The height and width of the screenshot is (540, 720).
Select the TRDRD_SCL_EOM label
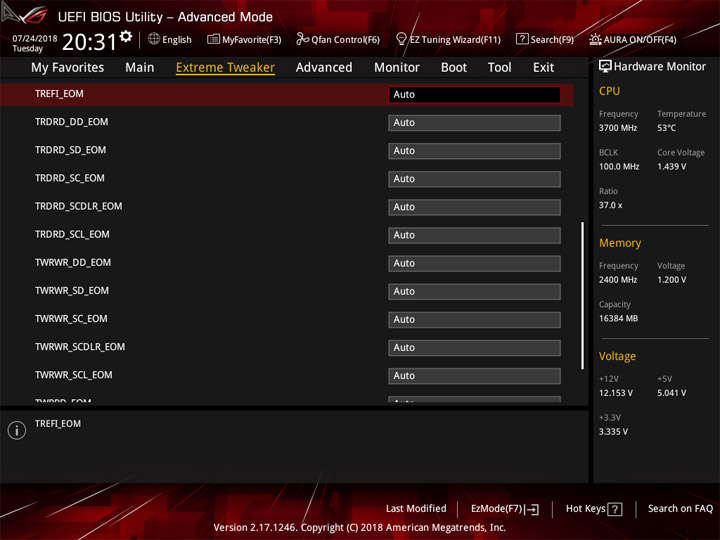(72, 234)
